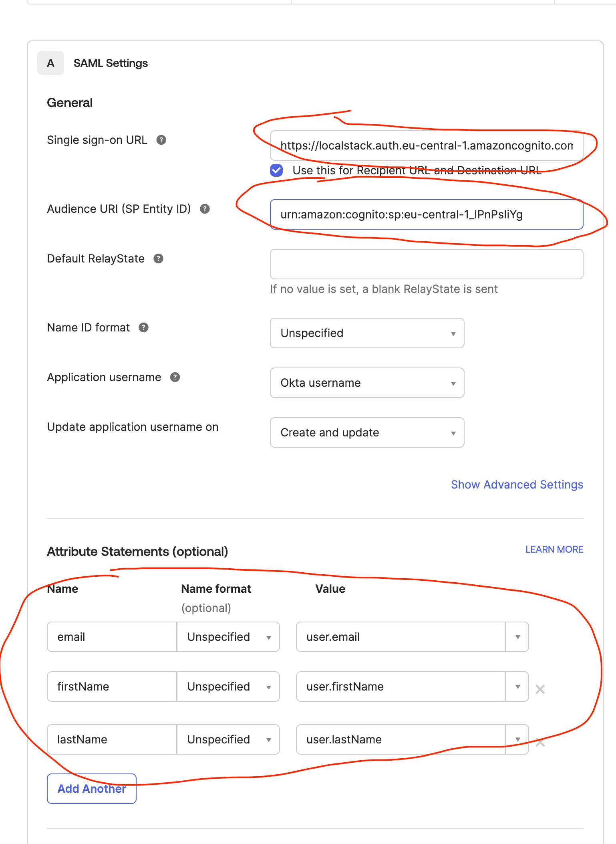The width and height of the screenshot is (616, 844).
Task: Click Show Advanced Settings
Action: (x=517, y=485)
